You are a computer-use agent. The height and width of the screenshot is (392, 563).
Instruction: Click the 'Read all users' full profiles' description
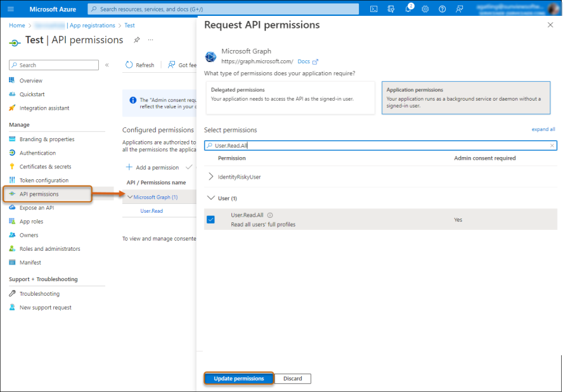[263, 225]
